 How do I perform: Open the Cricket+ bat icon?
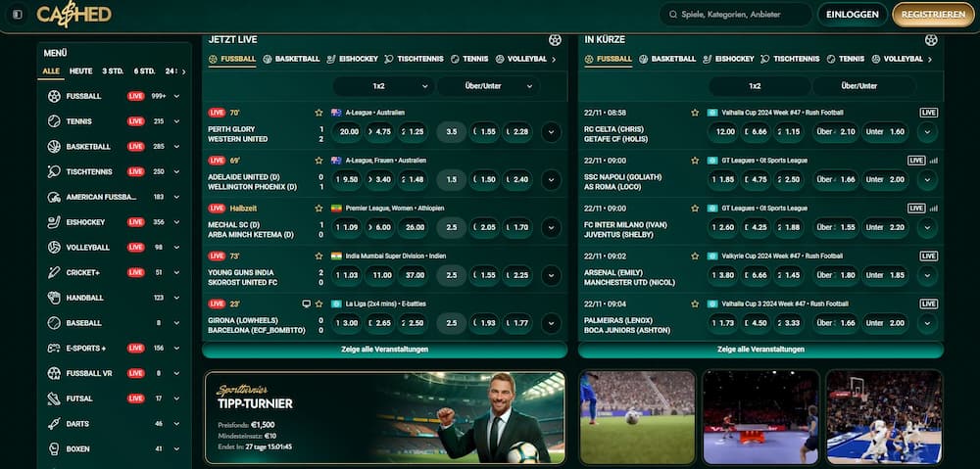coord(54,272)
